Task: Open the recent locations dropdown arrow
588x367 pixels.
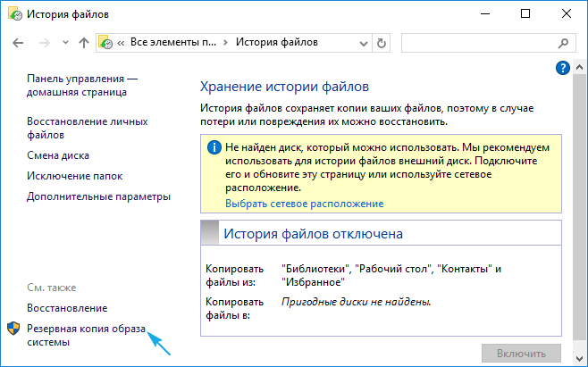Action: [x=63, y=43]
